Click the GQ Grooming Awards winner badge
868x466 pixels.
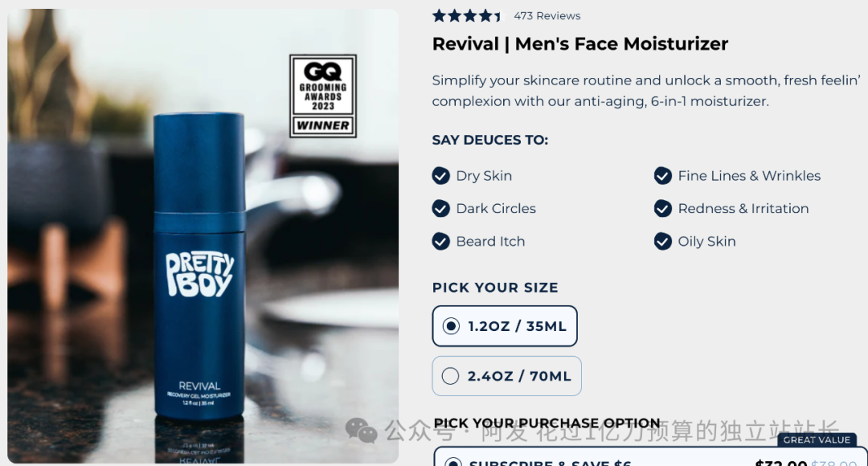pyautogui.click(x=323, y=96)
